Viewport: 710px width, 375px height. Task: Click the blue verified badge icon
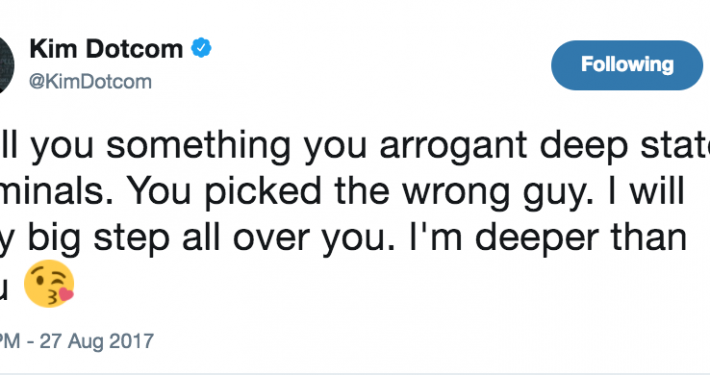point(201,48)
